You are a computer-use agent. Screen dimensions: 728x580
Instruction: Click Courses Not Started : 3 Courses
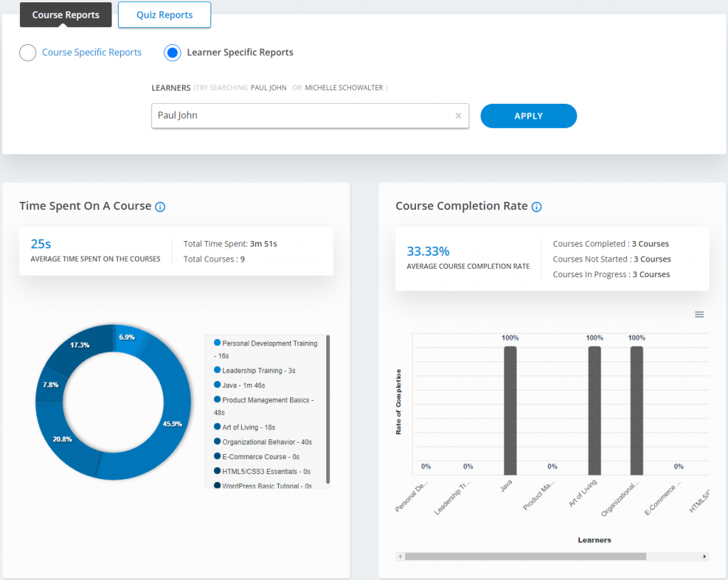click(611, 259)
